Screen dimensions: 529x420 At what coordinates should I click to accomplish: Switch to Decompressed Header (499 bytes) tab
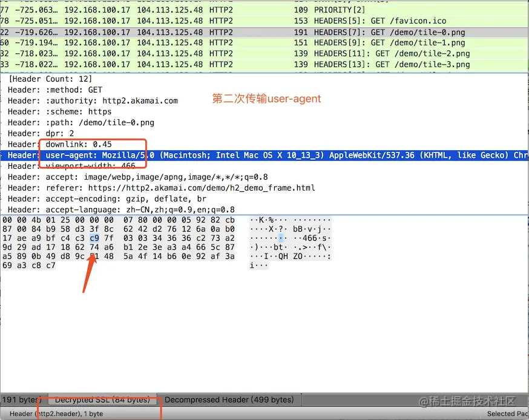pos(229,400)
